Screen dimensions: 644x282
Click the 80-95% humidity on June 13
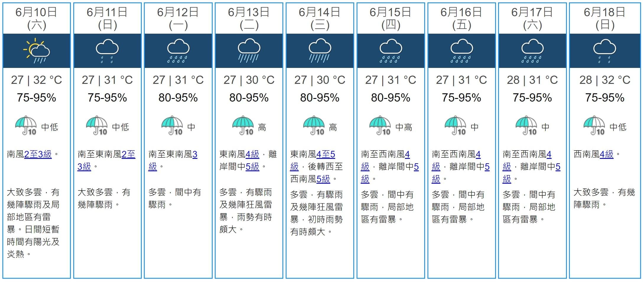[249, 98]
